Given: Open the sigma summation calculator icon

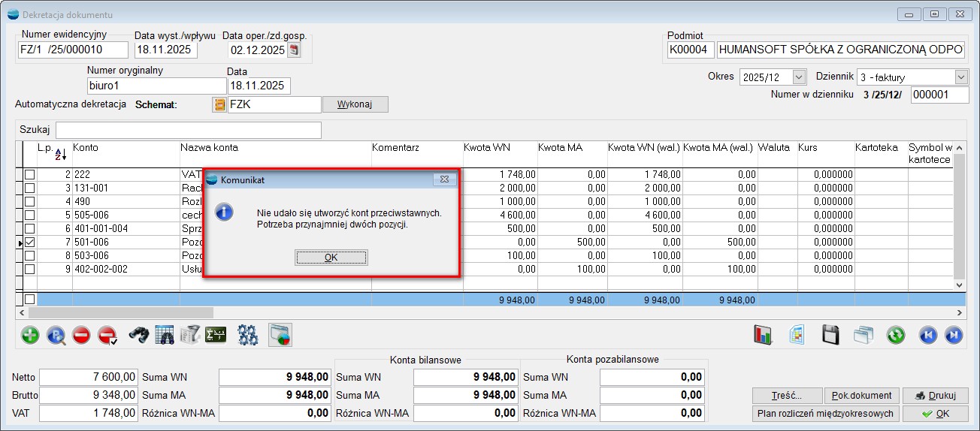Looking at the screenshot, I should [216, 336].
